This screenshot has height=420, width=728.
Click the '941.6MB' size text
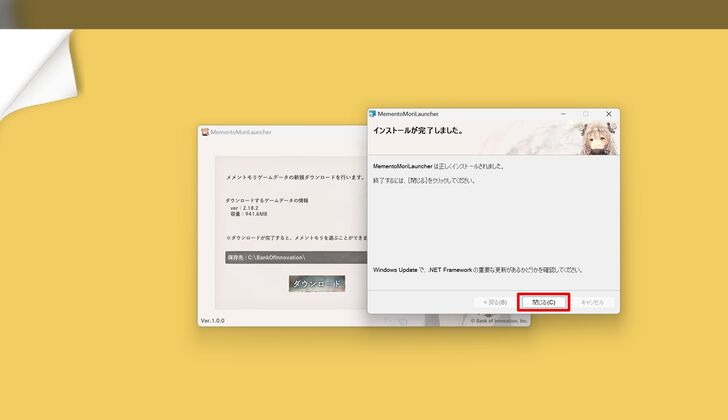click(x=256, y=214)
